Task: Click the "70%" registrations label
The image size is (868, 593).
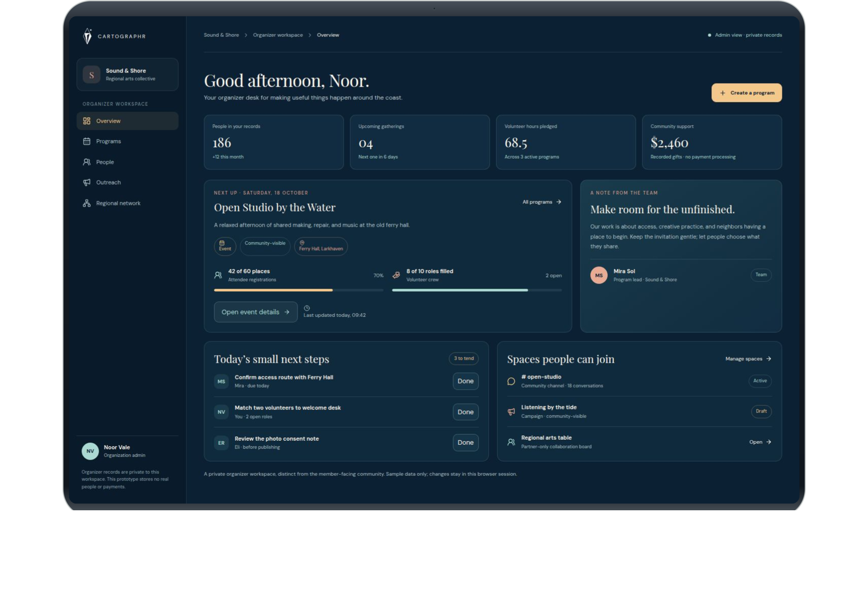Action: coord(378,276)
